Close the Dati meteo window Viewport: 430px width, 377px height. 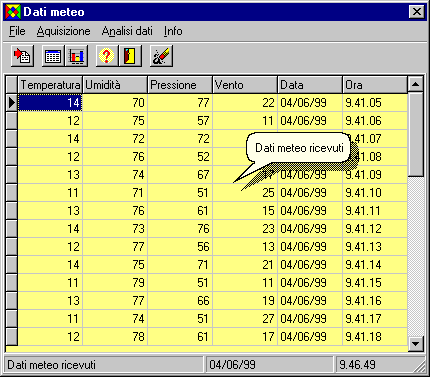tap(417, 12)
